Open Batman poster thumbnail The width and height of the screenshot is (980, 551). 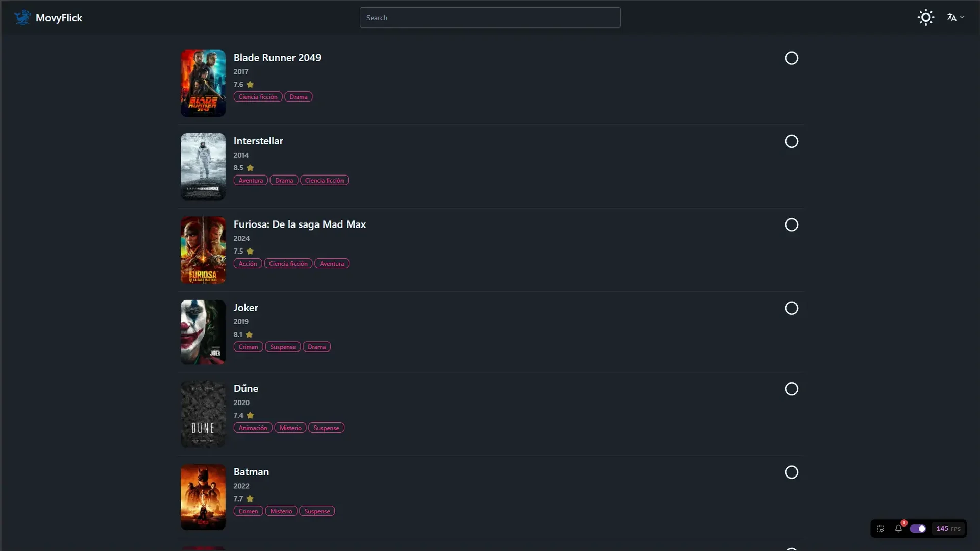(203, 497)
